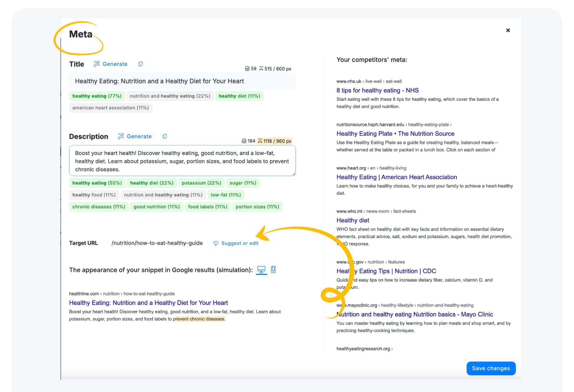This screenshot has width=574, height=392.
Task: Click the sugar (11%) keyword tag
Action: coord(243,183)
